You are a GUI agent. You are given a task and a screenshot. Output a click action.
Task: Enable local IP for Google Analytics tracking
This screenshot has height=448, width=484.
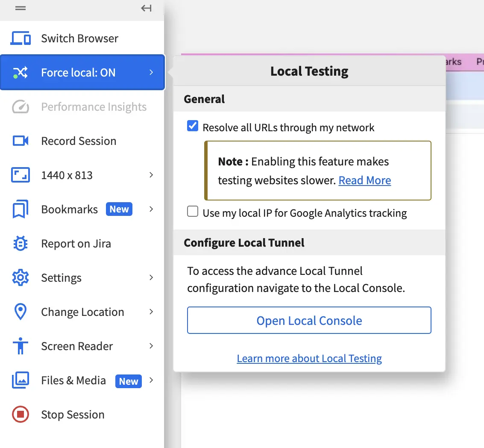(x=193, y=212)
